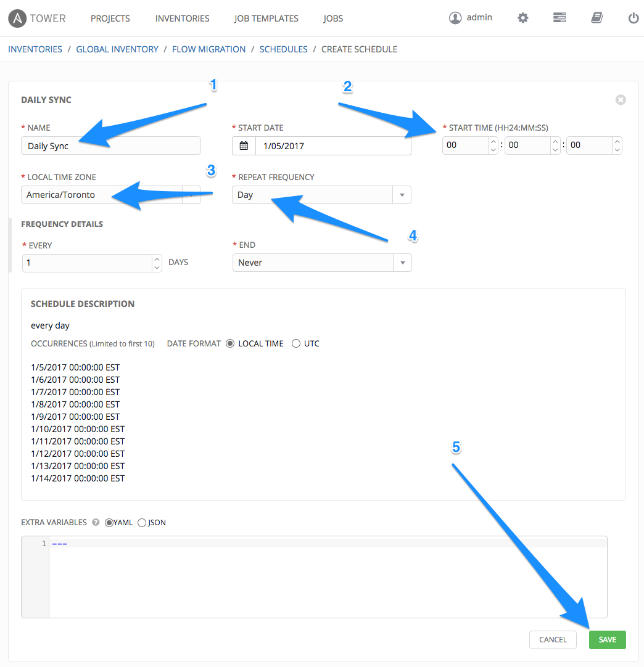
Task: Click the power logout icon
Action: pyautogui.click(x=633, y=18)
